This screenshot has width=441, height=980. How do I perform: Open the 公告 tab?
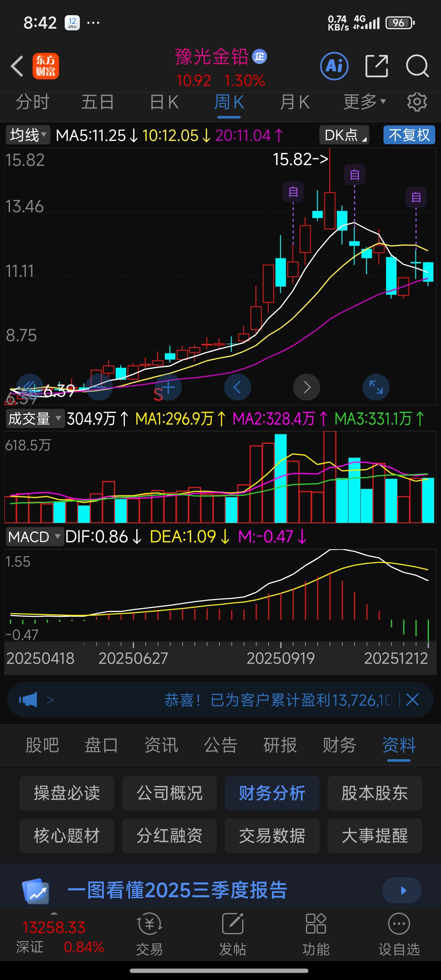pos(221,745)
